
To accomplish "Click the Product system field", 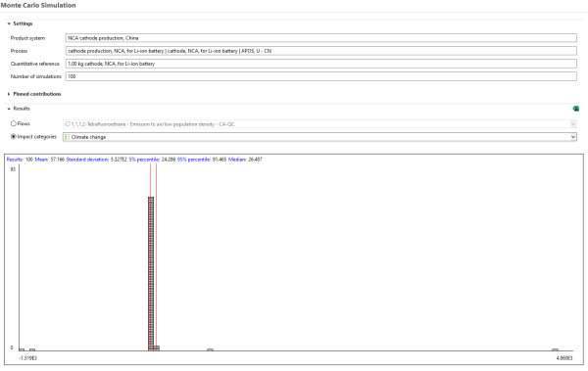I will (x=321, y=38).
